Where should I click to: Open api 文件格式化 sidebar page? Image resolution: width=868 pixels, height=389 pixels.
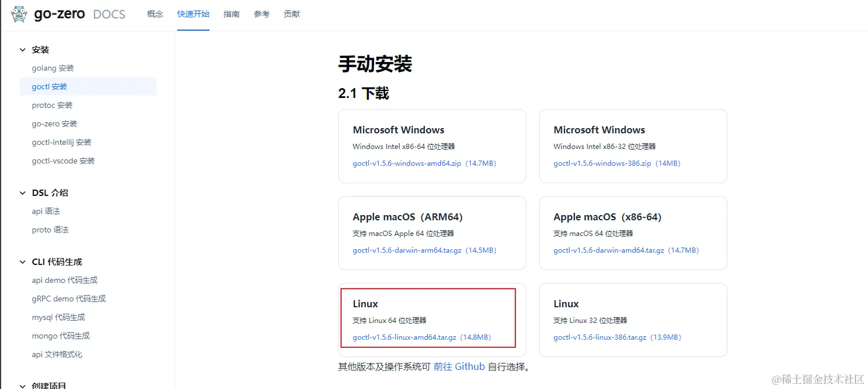coord(57,354)
